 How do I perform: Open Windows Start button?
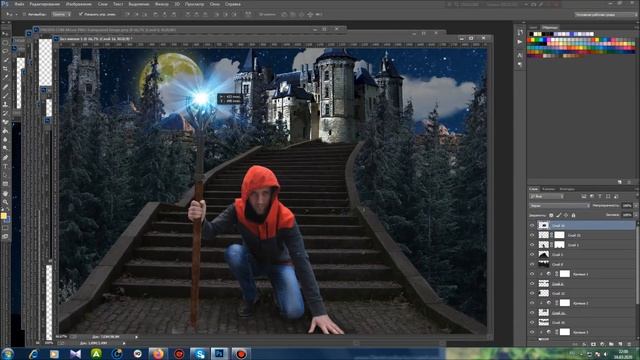(x=7, y=353)
